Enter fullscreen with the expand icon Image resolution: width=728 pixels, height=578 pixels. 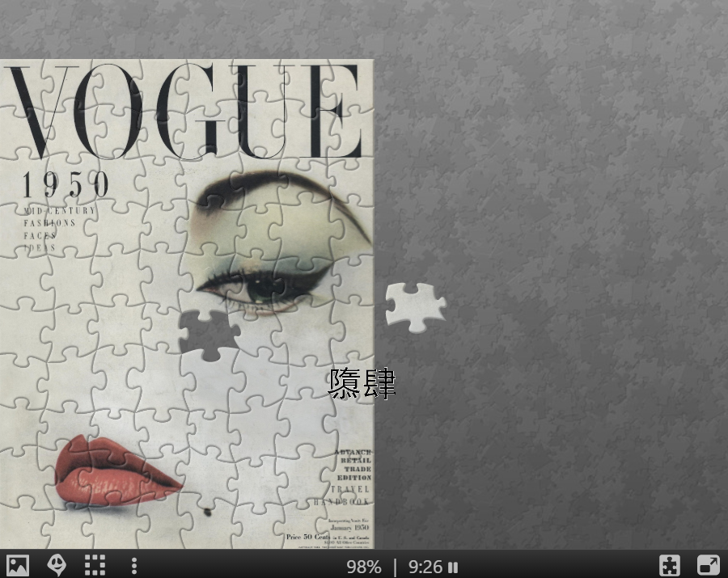point(709,566)
